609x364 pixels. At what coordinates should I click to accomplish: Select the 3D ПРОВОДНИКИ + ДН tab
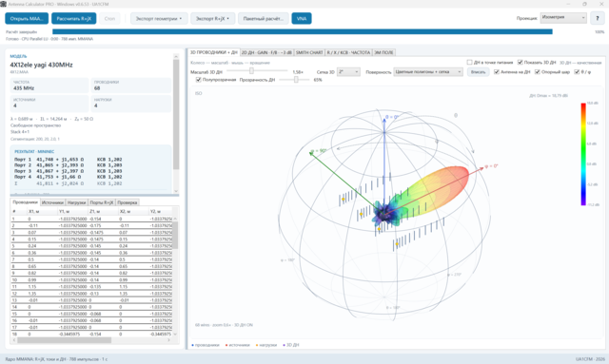pyautogui.click(x=213, y=52)
